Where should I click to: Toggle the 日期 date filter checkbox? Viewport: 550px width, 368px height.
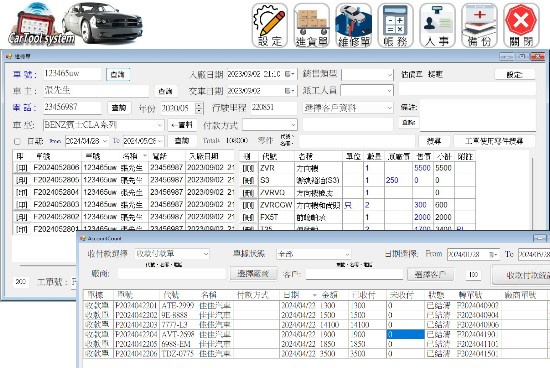(17, 141)
